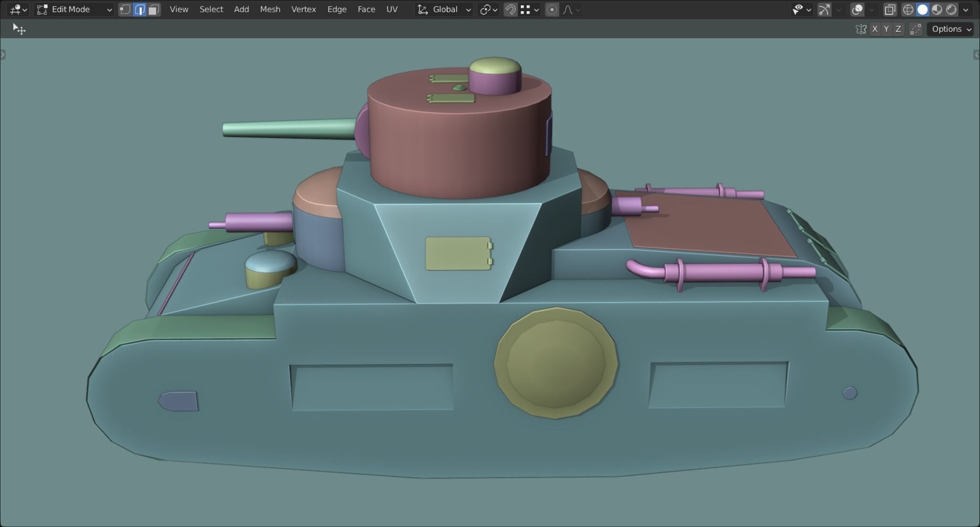
Task: Open the Vertex menu
Action: (304, 10)
